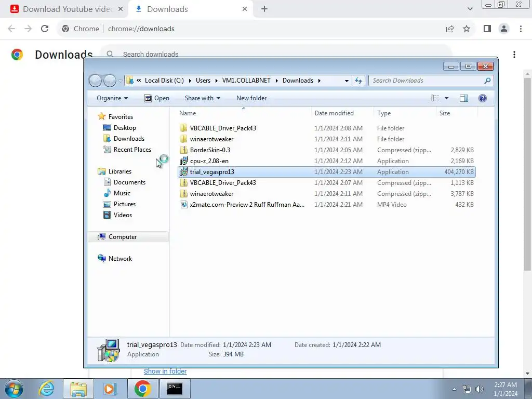Select the trial_vegaspro13 installer icon
This screenshot has width=532, height=399.
point(183,171)
